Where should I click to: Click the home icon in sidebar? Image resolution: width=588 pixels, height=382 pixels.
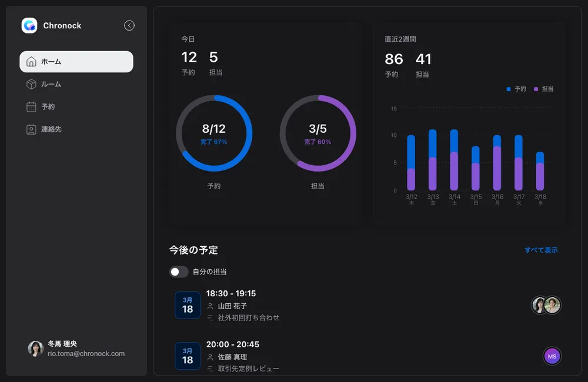pyautogui.click(x=32, y=62)
